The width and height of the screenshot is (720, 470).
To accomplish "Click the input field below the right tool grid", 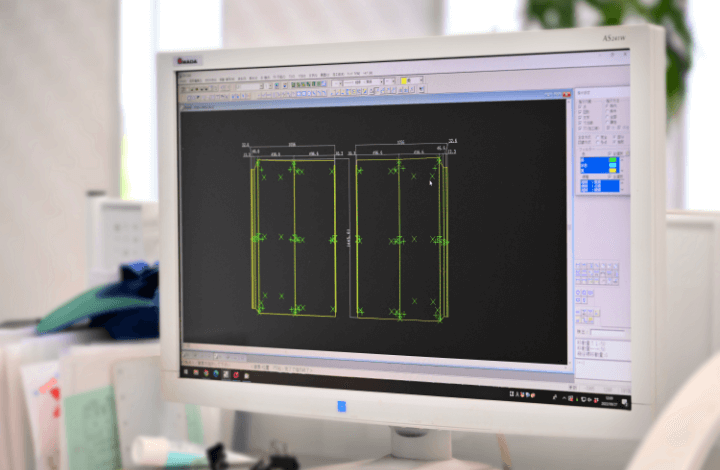I will [x=609, y=333].
